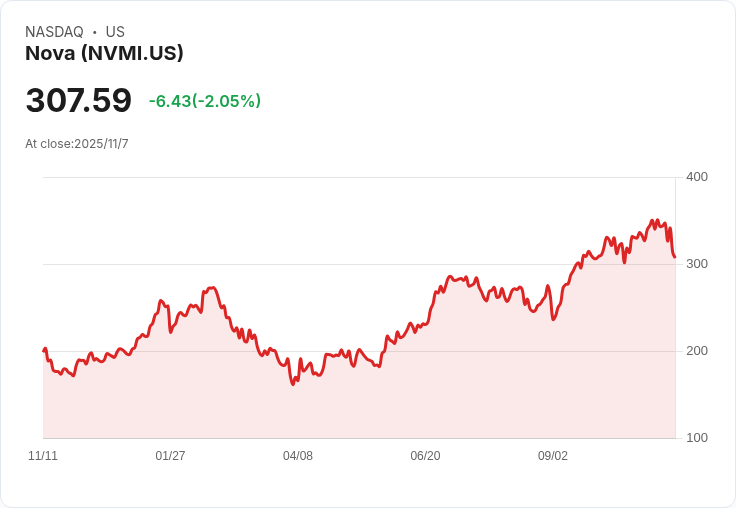Click the 300 y-axis label
The height and width of the screenshot is (508, 736).
point(697,264)
